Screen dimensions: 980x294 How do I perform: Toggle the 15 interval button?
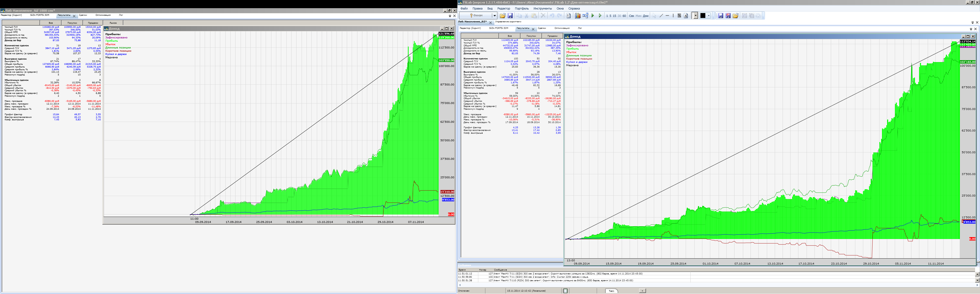[614, 16]
